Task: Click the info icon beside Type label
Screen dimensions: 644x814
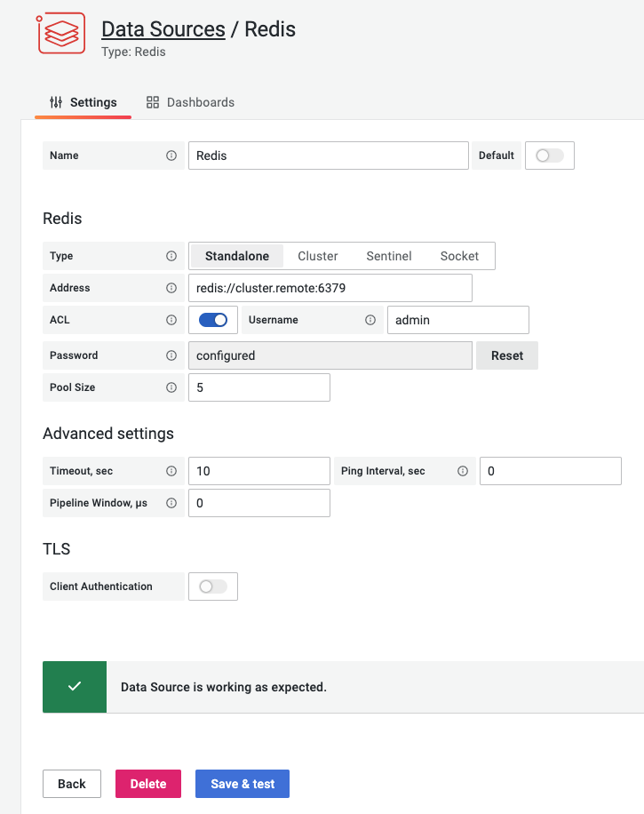Action: (x=171, y=256)
